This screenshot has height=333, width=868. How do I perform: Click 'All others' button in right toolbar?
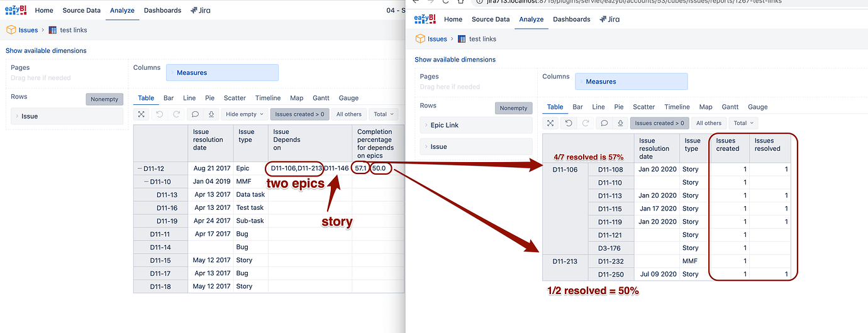(709, 123)
